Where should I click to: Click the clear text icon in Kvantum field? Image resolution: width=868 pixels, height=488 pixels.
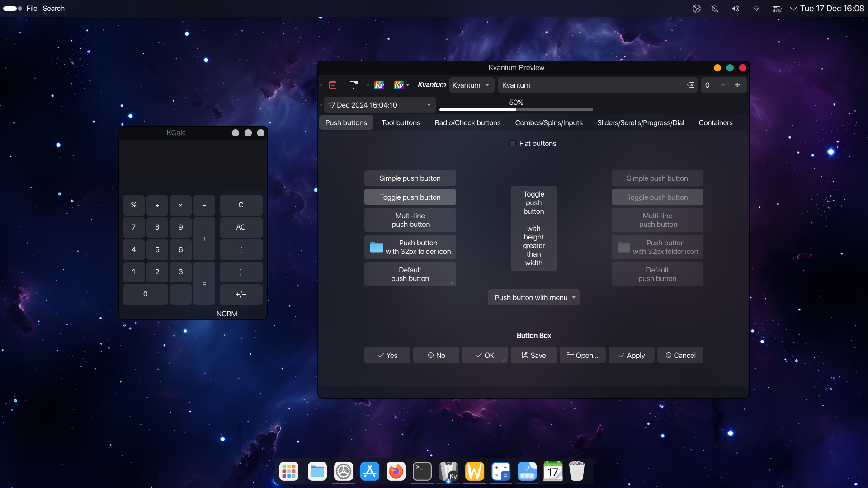691,85
